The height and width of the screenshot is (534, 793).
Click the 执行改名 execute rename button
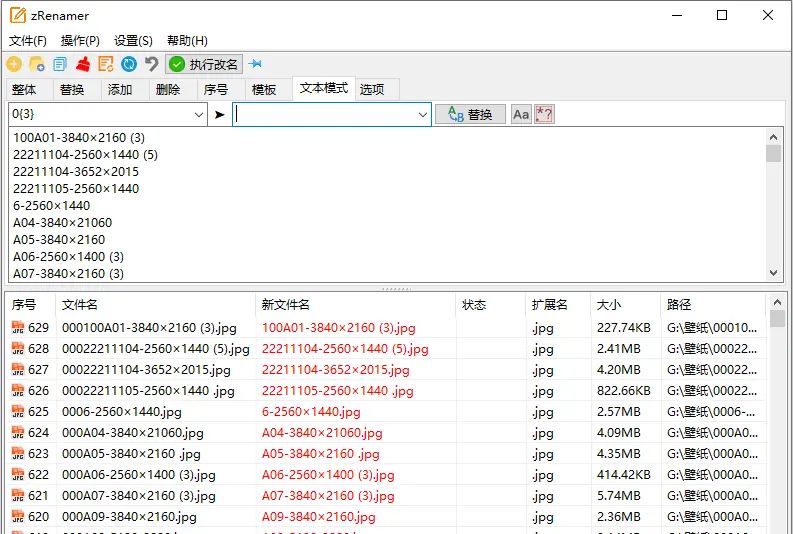click(x=204, y=64)
